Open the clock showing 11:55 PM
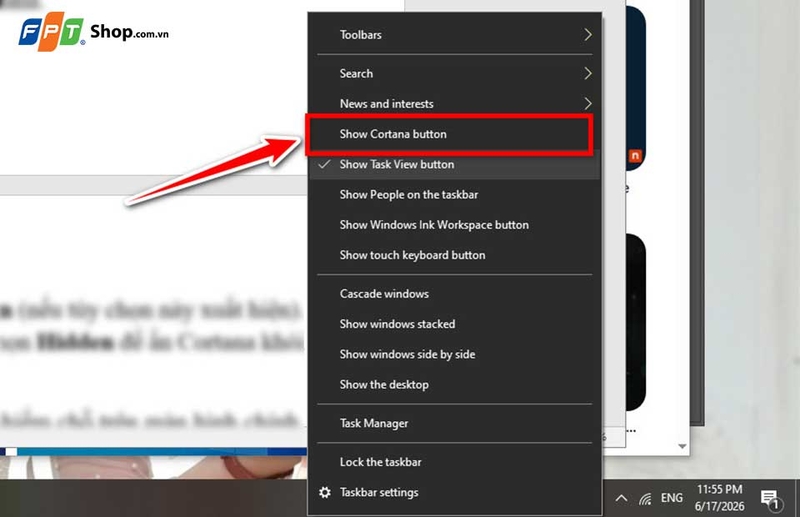 point(719,498)
